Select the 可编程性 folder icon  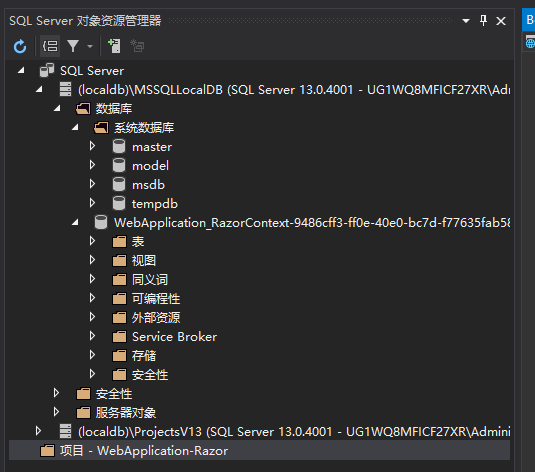119,299
